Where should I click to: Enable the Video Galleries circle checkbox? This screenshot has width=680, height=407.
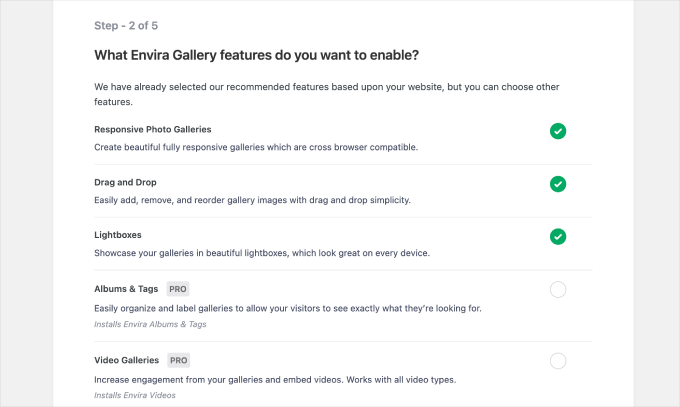558,361
